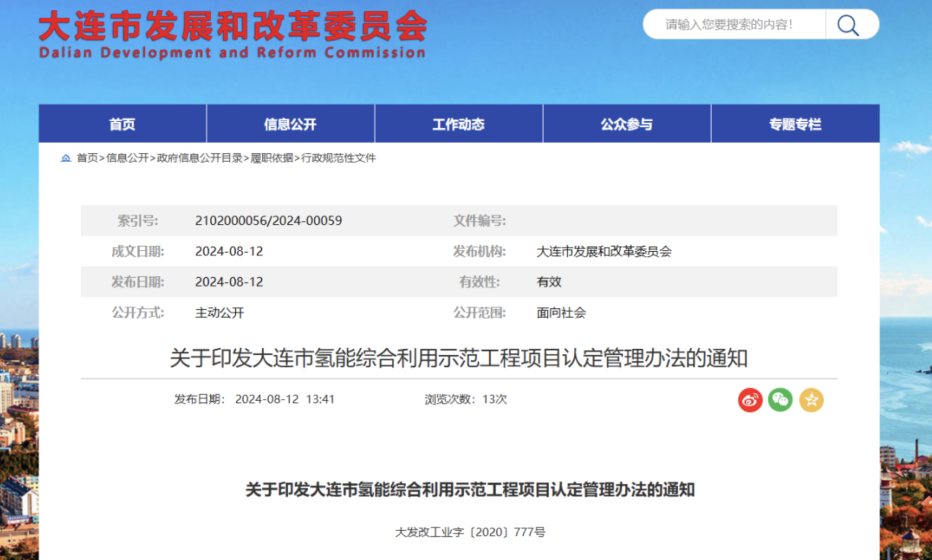932x560 pixels.
Task: Open the 信息公开 navigation tab
Action: 290,124
